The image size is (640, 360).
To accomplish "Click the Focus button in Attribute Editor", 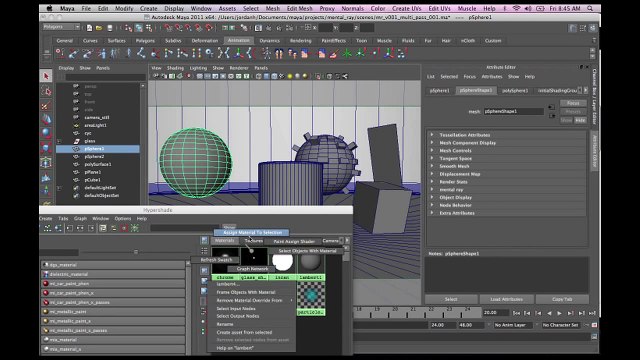I will click(x=573, y=103).
